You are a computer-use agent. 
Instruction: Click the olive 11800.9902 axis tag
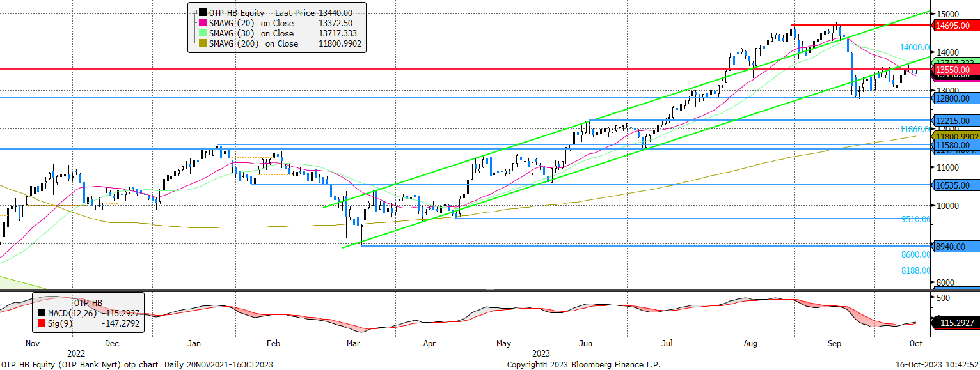pyautogui.click(x=957, y=135)
